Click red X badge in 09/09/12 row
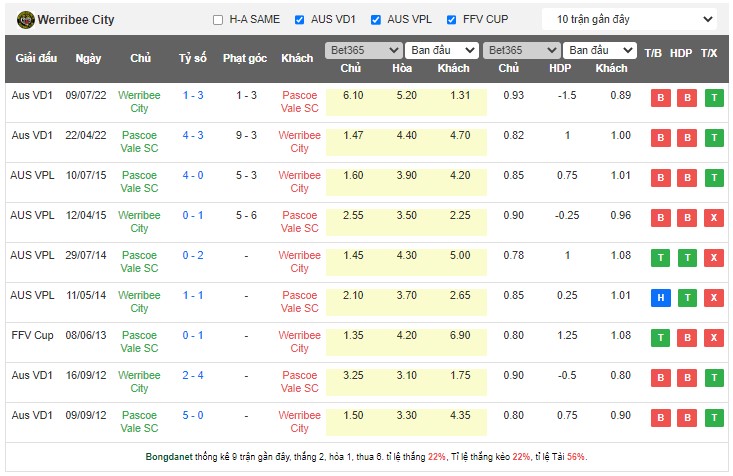The image size is (733, 476). 713,417
